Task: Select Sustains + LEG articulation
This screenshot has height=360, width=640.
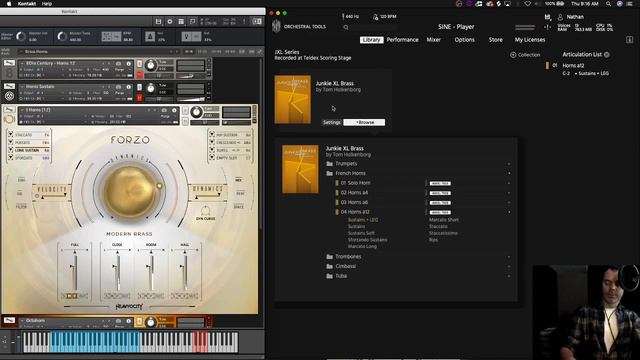Action: [x=363, y=220]
